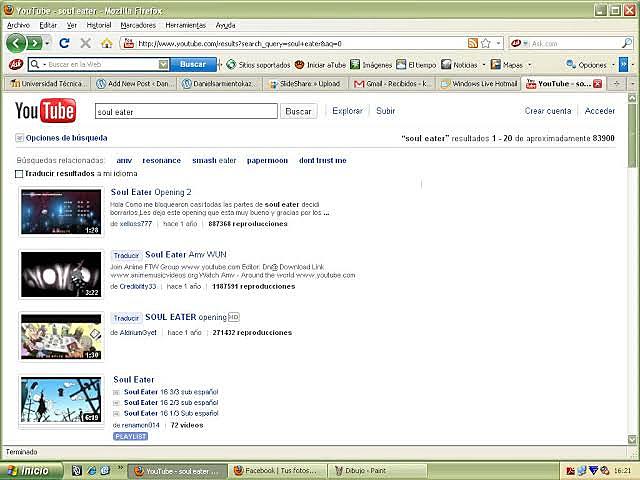Open the Soul Eater Amv WUN thumbnail
This screenshot has width=640, height=480.
61,274
